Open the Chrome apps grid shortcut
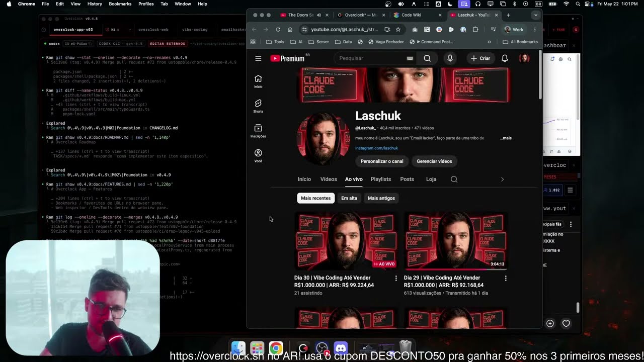 click(x=253, y=42)
